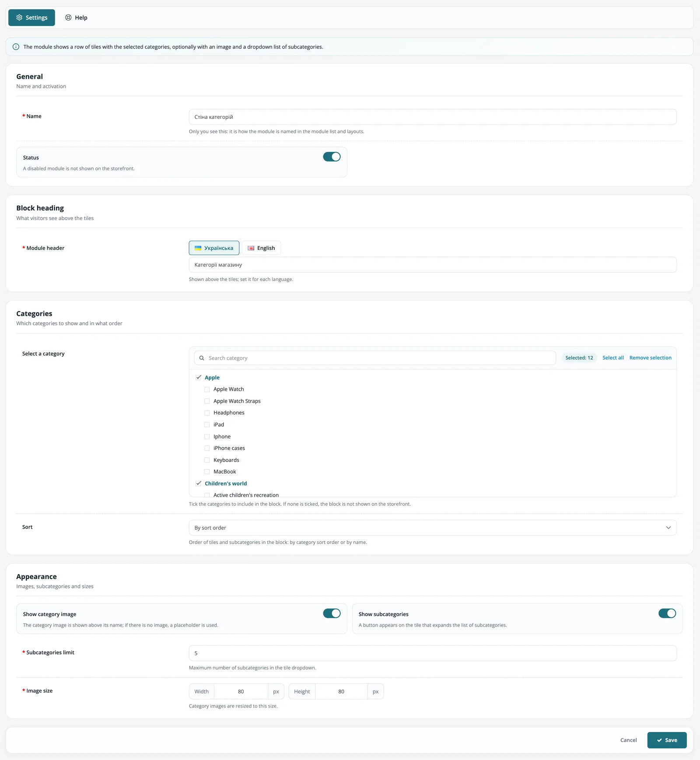The image size is (700, 760).
Task: Switch module header to English tab
Action: [261, 248]
